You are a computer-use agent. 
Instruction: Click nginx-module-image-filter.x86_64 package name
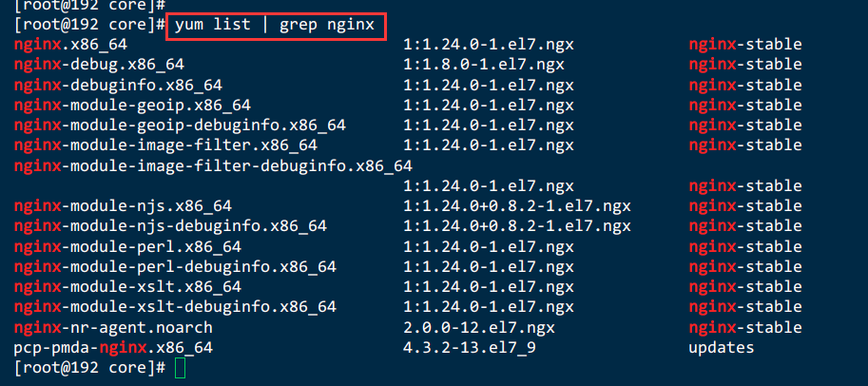(165, 145)
